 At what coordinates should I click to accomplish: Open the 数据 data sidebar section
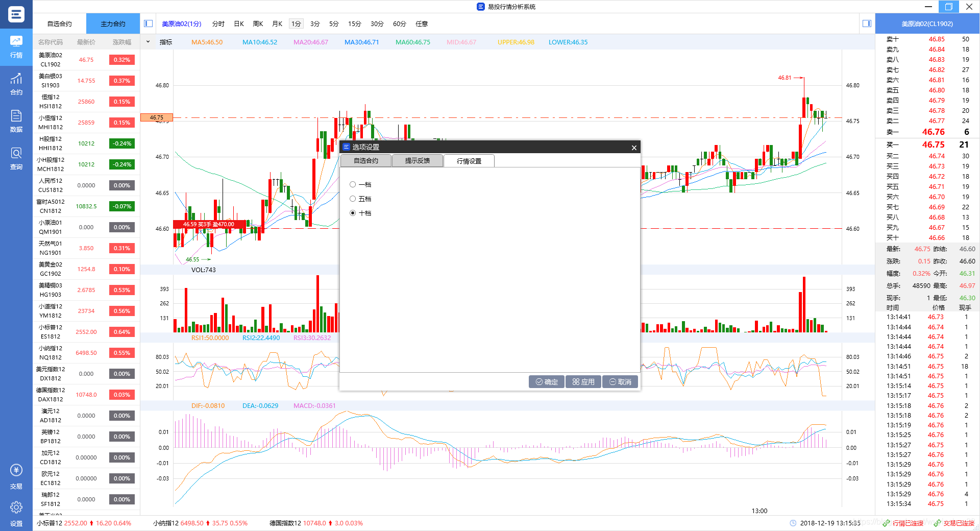click(x=16, y=122)
